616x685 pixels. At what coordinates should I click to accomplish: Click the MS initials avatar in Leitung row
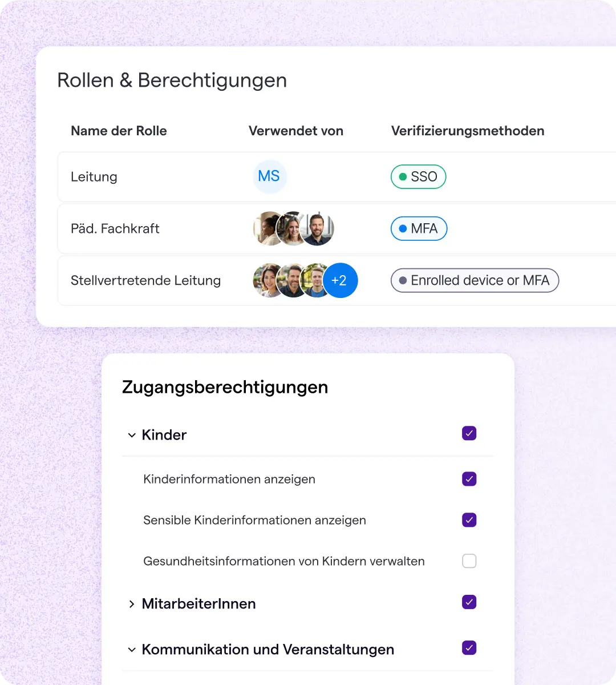coord(269,176)
